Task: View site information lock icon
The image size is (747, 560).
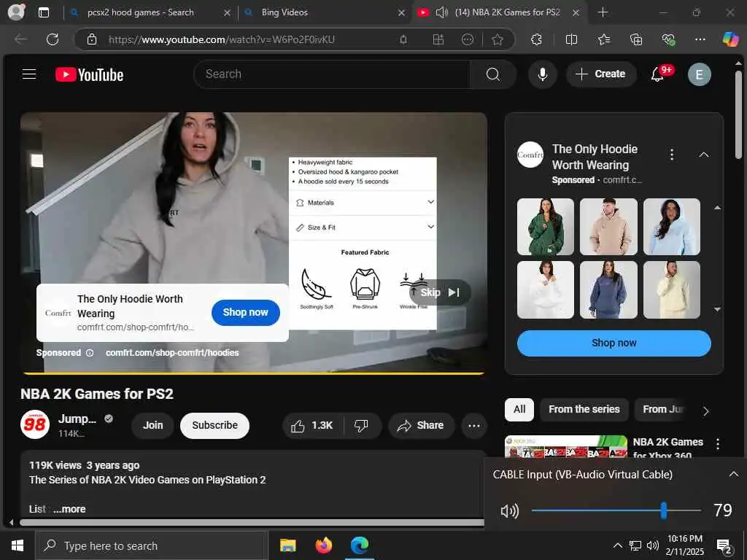Action: 92,39
